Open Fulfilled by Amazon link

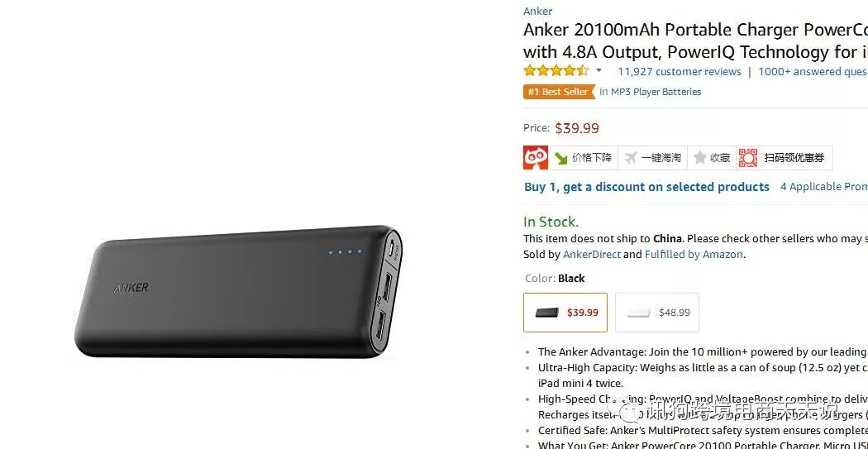tap(694, 255)
